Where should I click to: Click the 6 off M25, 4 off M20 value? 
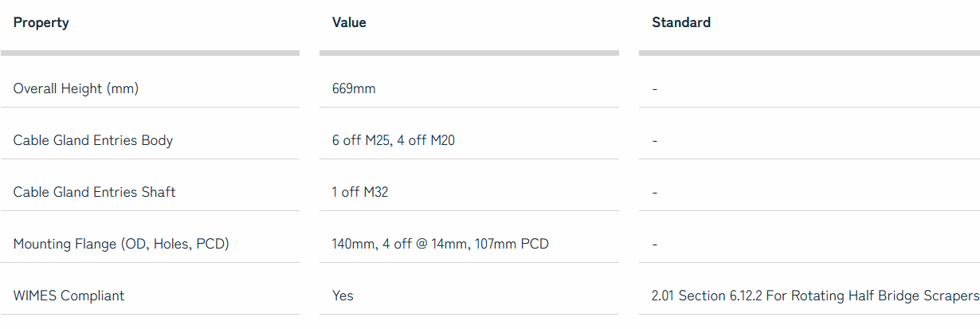coord(394,140)
